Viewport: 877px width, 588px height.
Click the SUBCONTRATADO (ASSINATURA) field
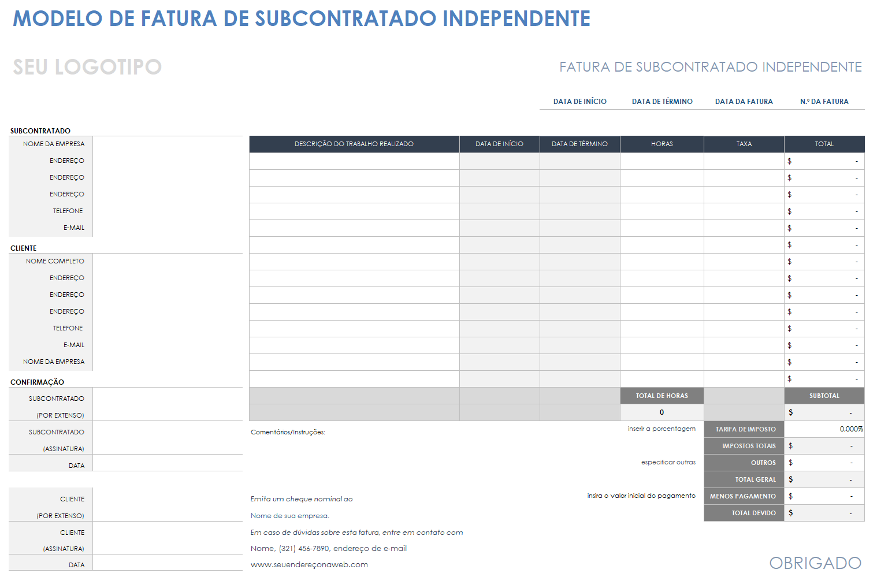pyautogui.click(x=168, y=438)
